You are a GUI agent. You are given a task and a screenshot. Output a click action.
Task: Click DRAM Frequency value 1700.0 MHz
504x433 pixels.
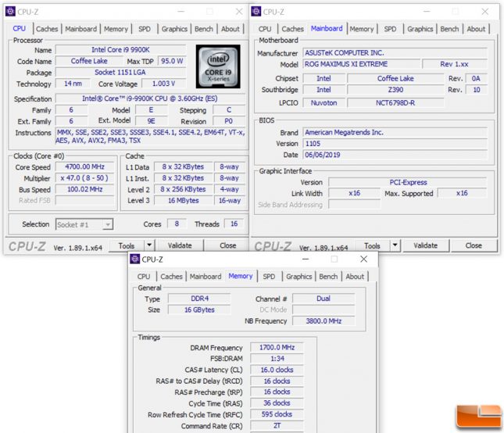pyautogui.click(x=277, y=348)
